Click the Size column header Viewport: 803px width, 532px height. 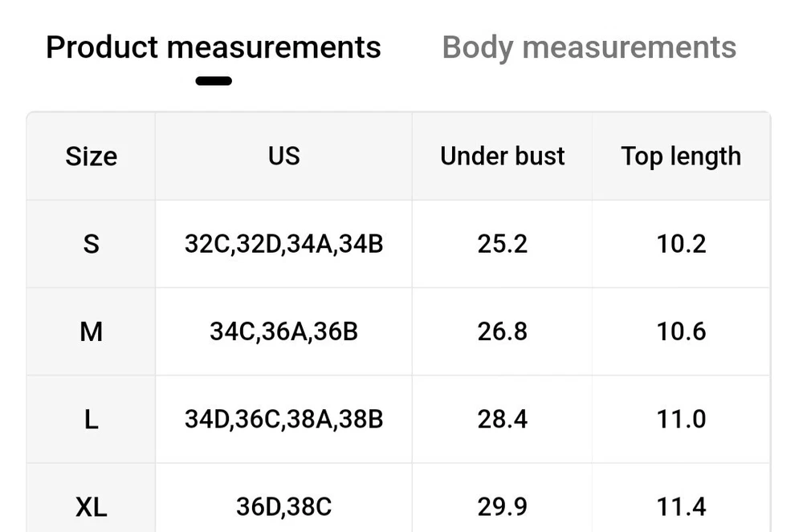click(92, 156)
